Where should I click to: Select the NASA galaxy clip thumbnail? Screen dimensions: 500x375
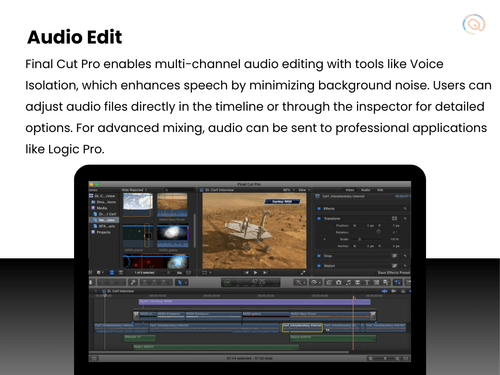[x=173, y=236]
